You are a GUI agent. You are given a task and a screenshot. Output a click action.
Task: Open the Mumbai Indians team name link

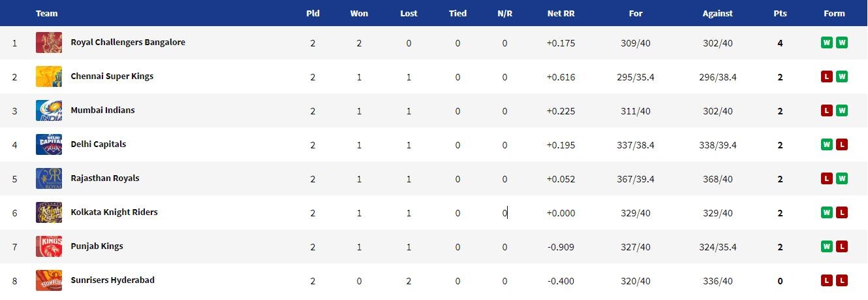point(102,110)
